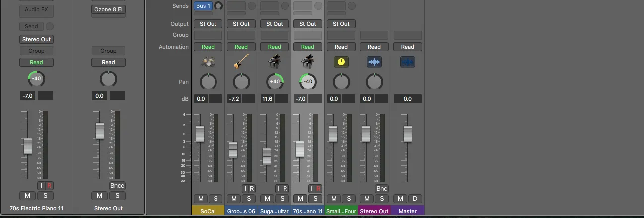The width and height of the screenshot is (644, 218).
Task: Open St Out output menu on SoCal channel
Action: pyautogui.click(x=208, y=24)
